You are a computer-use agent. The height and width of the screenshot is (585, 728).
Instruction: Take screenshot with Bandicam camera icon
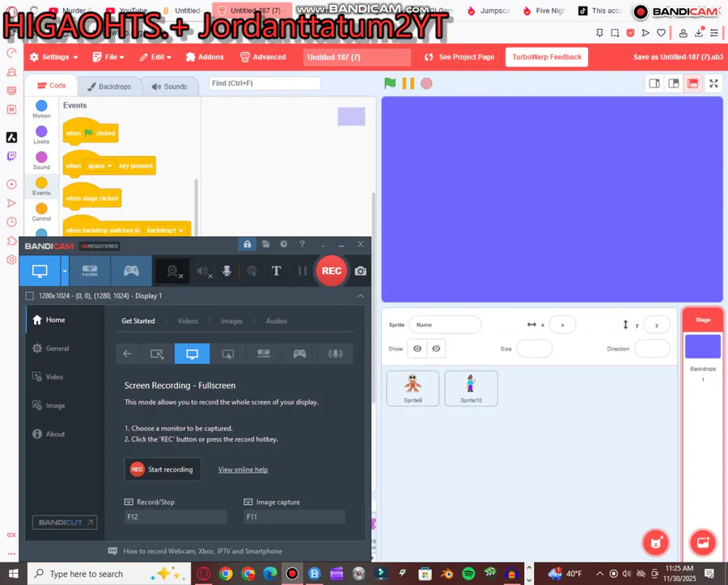[x=360, y=271]
